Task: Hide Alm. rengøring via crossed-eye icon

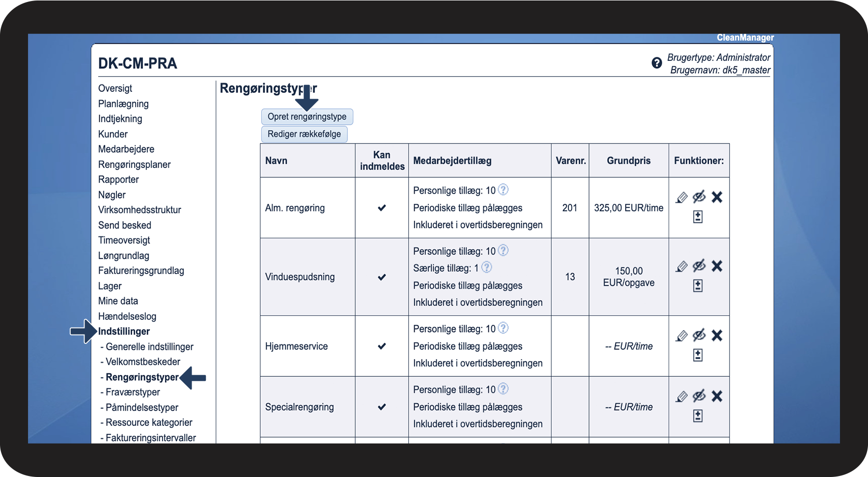Action: (699, 197)
